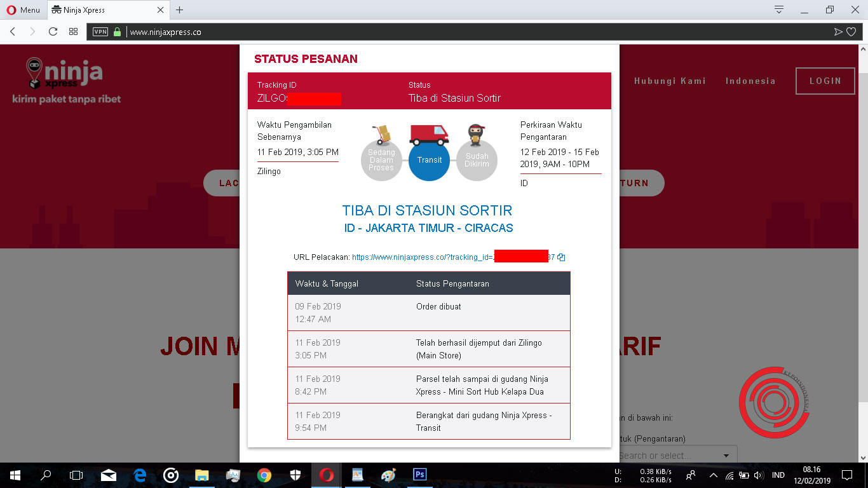Click the IND language indicator

tap(778, 475)
